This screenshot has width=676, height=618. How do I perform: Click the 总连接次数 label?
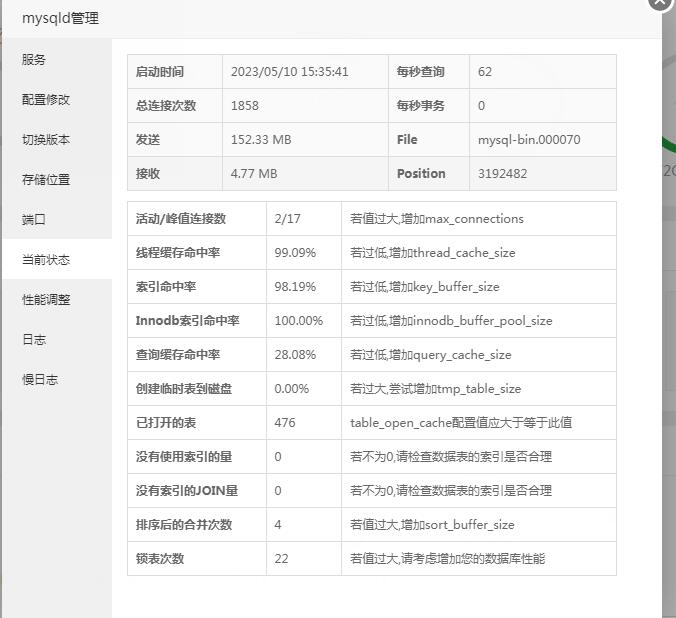[x=166, y=106]
